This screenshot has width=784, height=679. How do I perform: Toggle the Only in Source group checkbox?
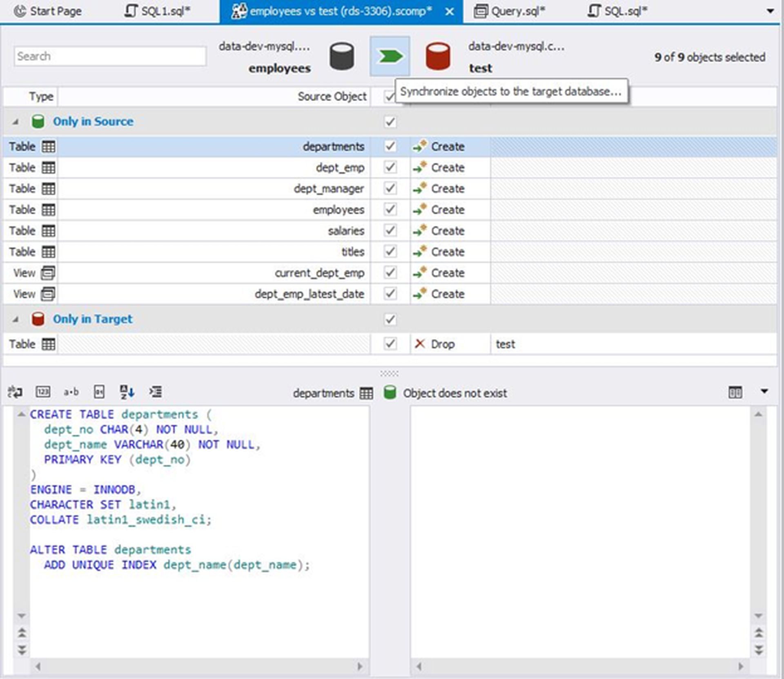(389, 120)
